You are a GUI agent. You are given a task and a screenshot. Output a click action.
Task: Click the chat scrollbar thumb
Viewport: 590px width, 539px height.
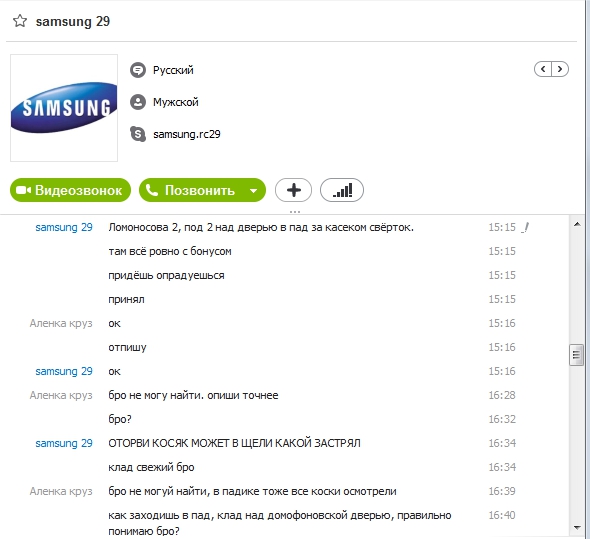[x=576, y=355]
